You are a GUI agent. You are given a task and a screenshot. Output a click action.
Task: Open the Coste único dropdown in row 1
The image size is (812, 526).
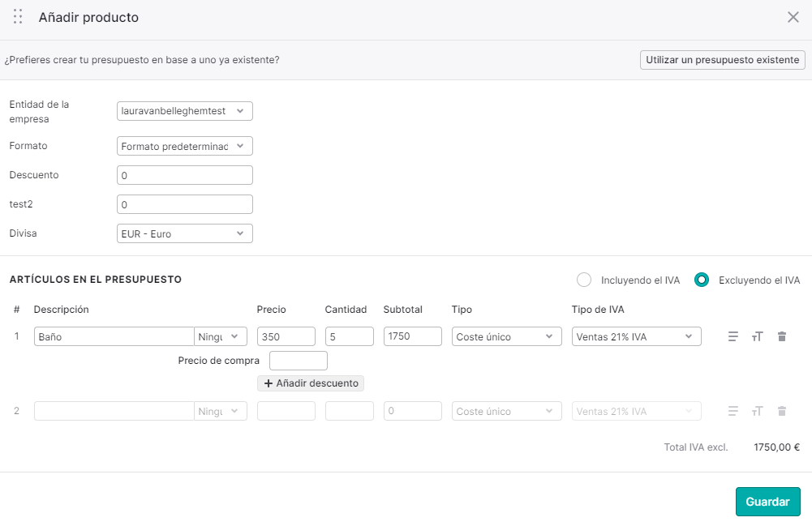506,336
